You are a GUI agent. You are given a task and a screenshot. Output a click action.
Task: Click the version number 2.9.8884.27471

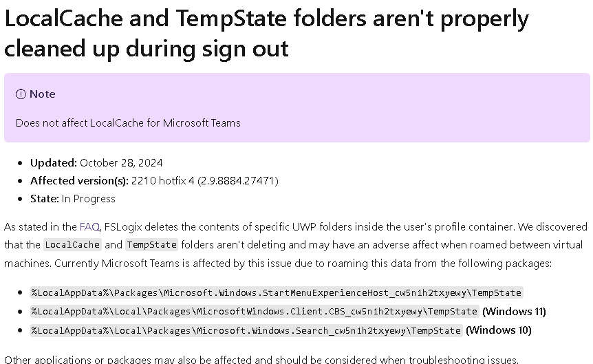click(237, 181)
